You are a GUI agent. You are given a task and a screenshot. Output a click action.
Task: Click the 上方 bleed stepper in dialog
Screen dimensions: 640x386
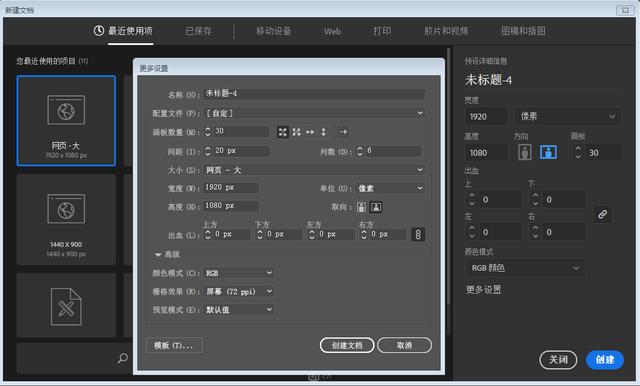tap(208, 234)
